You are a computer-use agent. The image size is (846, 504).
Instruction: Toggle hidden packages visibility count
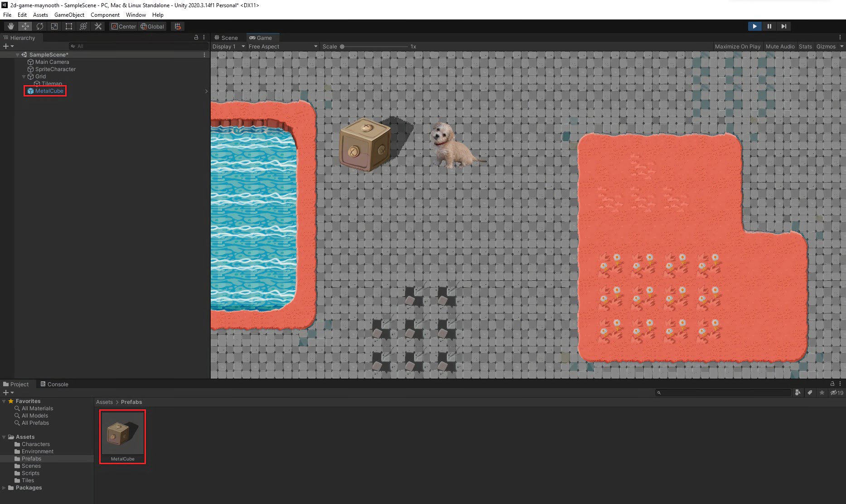tap(836, 393)
